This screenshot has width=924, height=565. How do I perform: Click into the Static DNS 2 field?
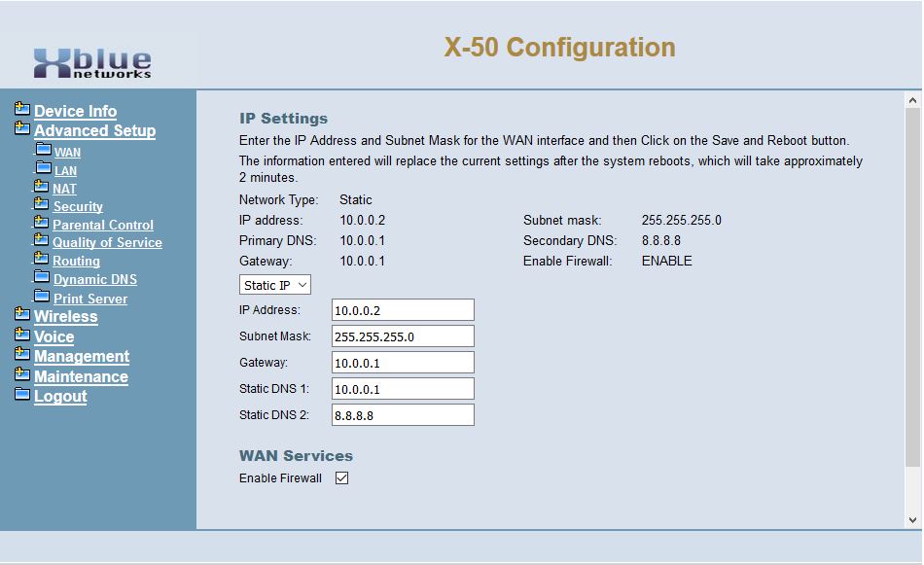(x=403, y=415)
